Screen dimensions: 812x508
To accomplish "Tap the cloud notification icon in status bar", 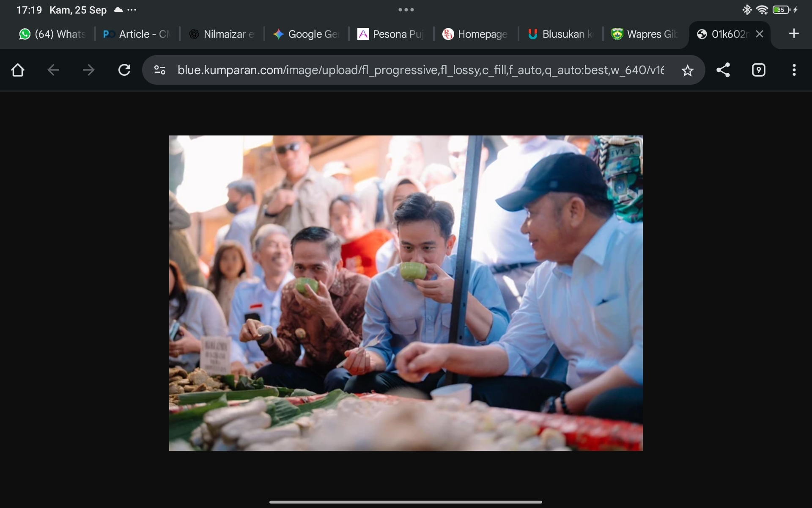I will (118, 10).
